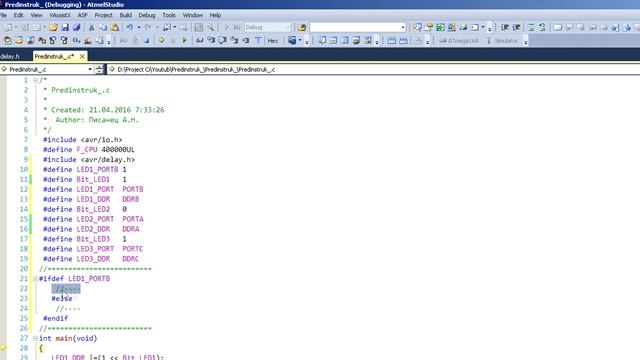Click the Save All icon

pyautogui.click(x=76, y=27)
